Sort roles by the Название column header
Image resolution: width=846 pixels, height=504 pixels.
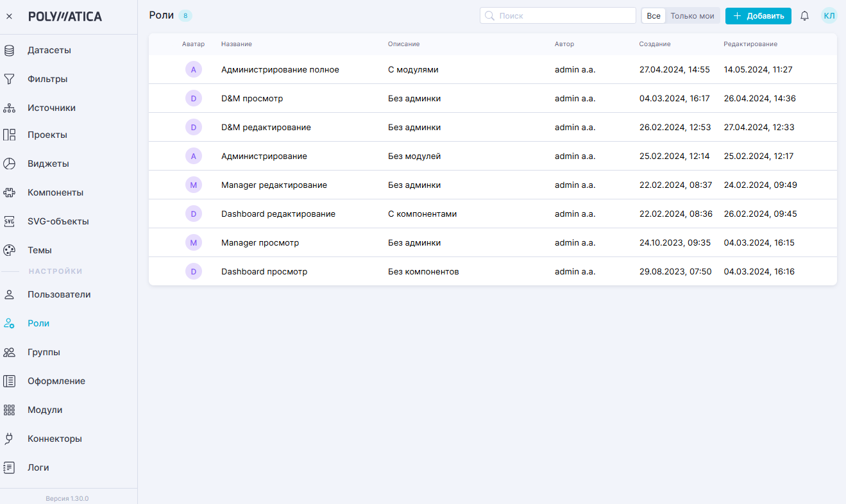click(x=236, y=44)
